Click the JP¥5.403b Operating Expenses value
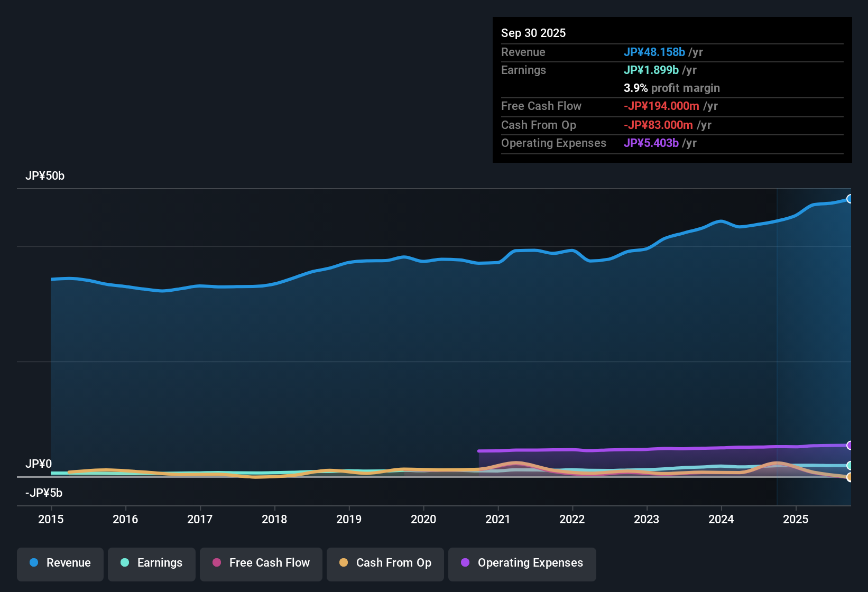Viewport: 868px width, 592px height. point(652,143)
